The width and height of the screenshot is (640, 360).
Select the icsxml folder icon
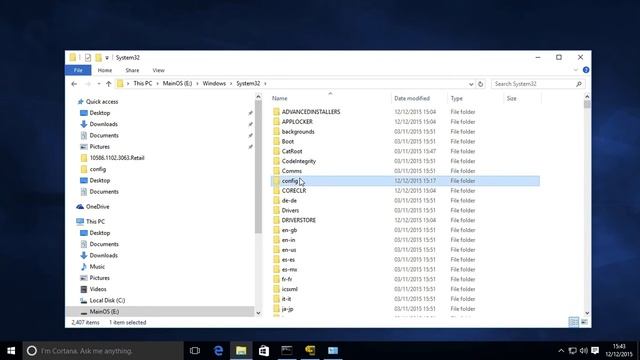point(276,289)
